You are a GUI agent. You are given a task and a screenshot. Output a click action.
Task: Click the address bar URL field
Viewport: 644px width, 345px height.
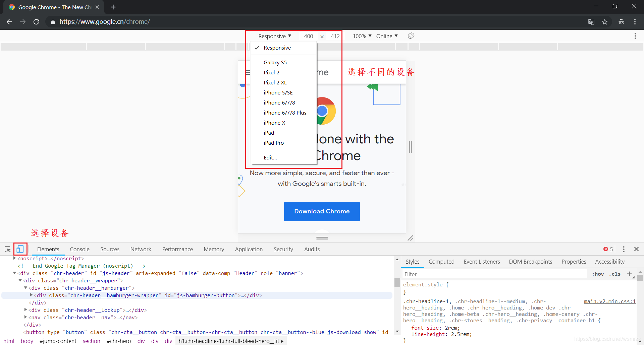(x=315, y=22)
